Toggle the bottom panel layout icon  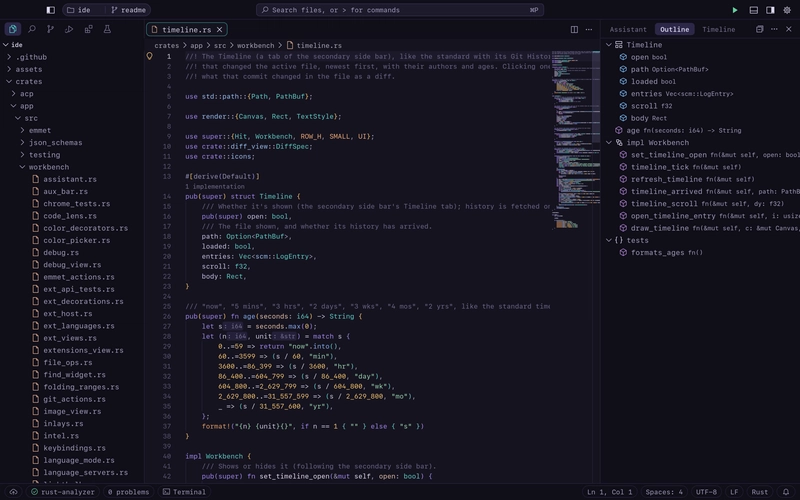pos(753,10)
